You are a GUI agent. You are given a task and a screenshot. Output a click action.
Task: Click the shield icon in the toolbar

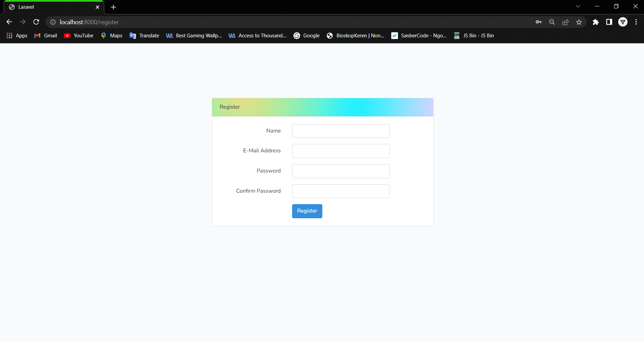pos(623,22)
